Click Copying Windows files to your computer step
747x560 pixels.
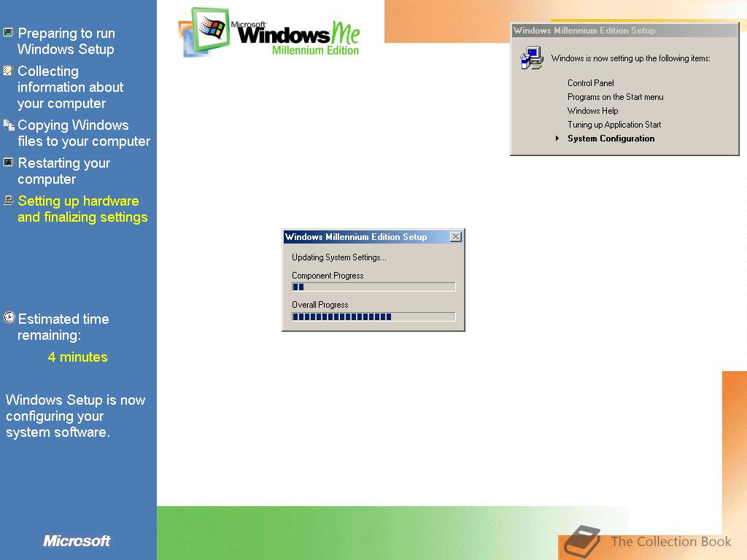(x=84, y=133)
